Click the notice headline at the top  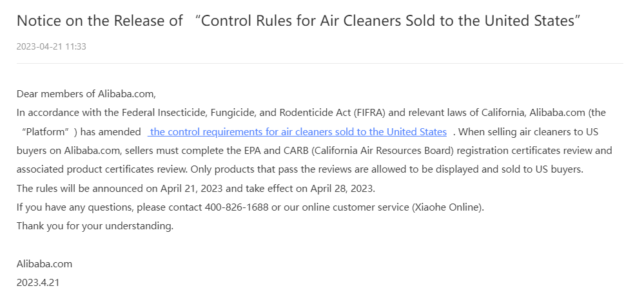299,21
